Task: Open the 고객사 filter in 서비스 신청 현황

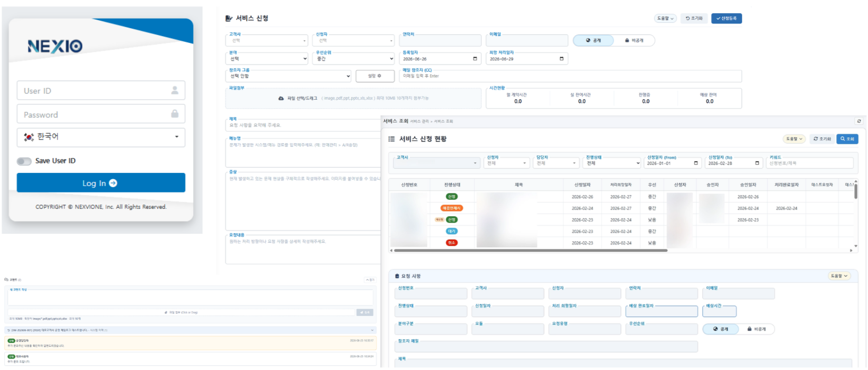Action: click(436, 163)
